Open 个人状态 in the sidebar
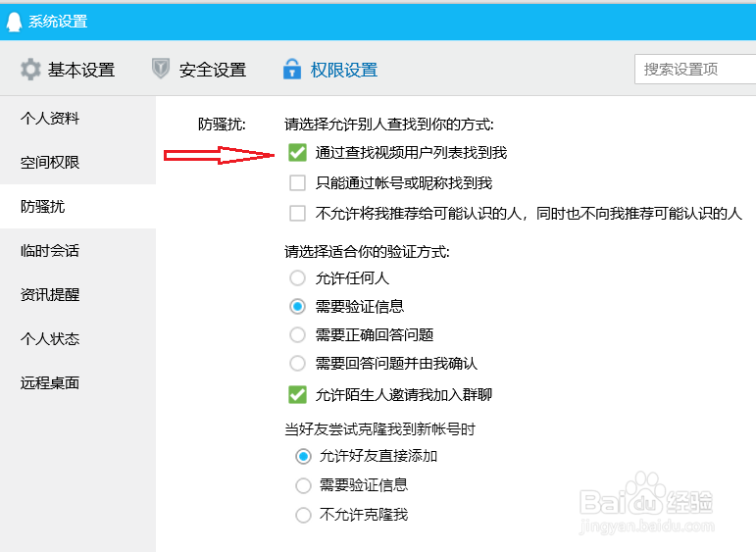The width and height of the screenshot is (756, 552). pos(77,339)
